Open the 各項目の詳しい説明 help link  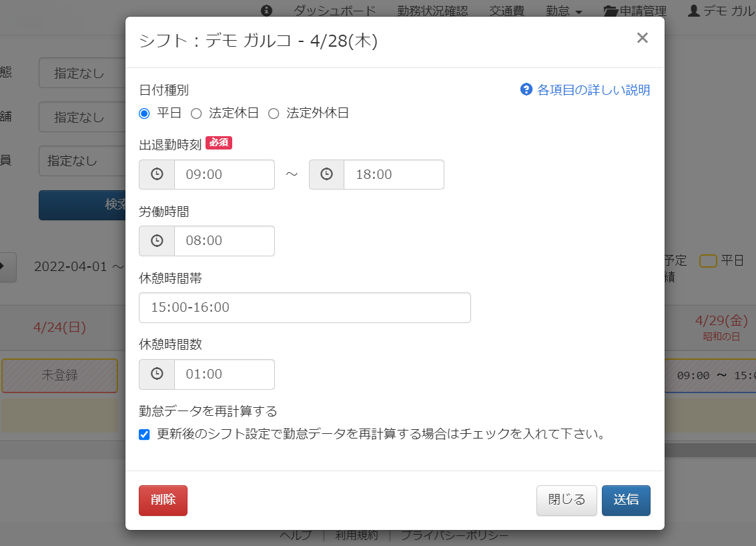[585, 89]
